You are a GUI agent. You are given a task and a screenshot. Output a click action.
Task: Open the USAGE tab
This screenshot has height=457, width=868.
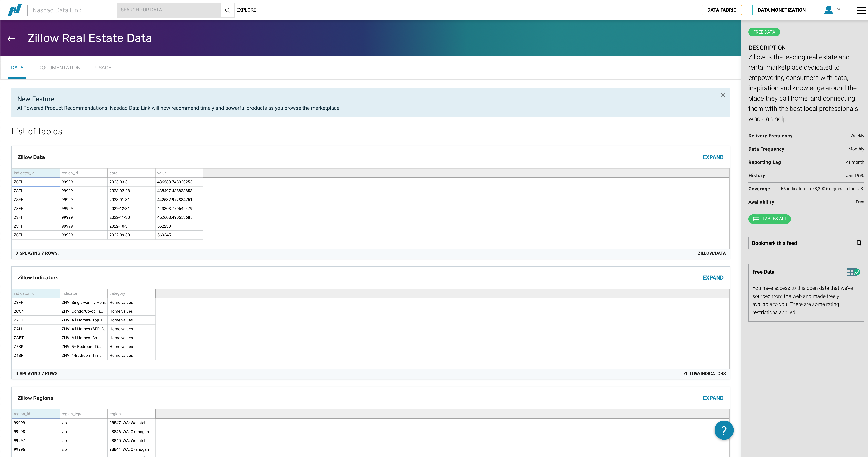click(x=103, y=68)
